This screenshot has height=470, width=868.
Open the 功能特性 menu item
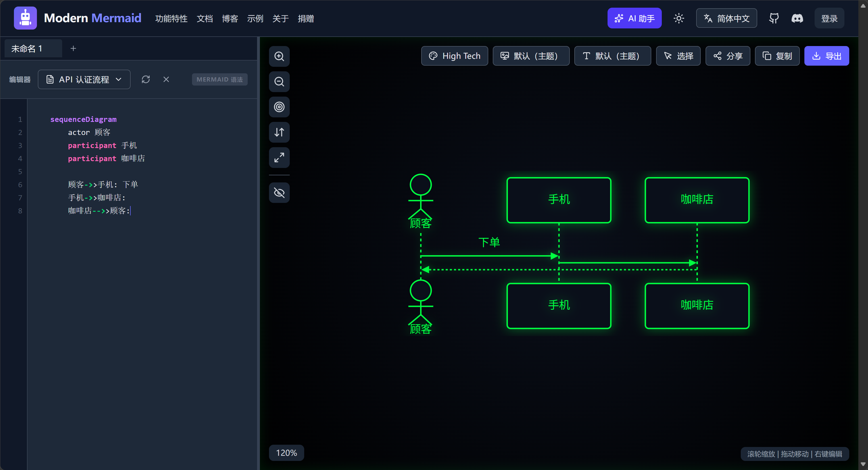click(171, 18)
